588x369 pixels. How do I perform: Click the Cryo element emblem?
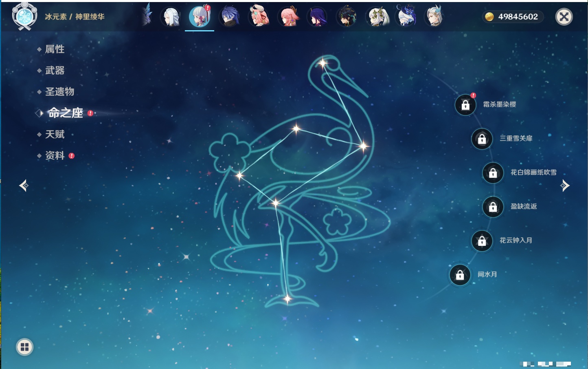[x=24, y=16]
